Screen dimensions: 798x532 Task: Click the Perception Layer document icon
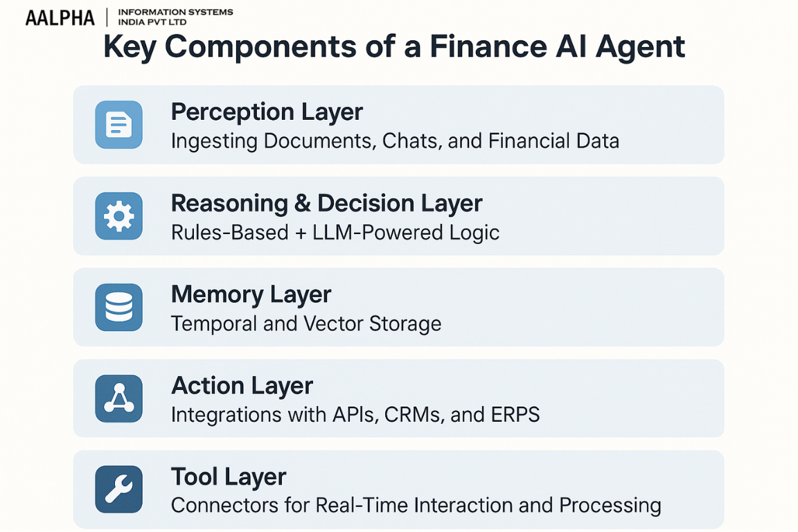[118, 125]
